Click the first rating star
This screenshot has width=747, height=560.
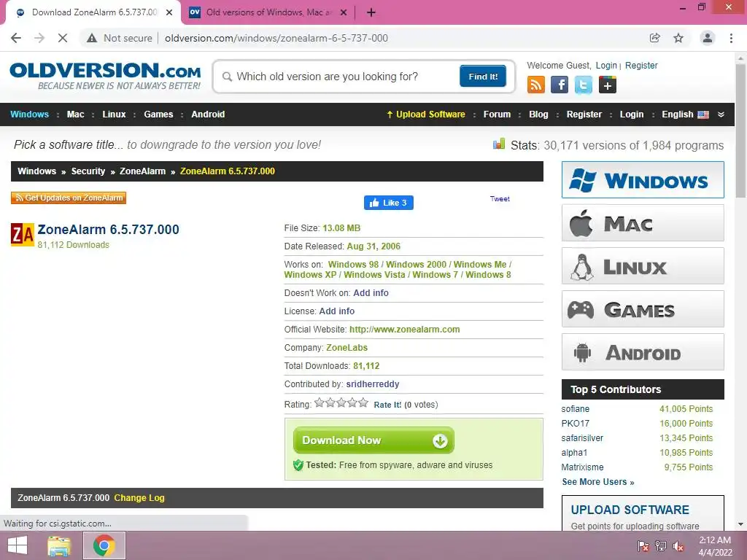(x=320, y=403)
